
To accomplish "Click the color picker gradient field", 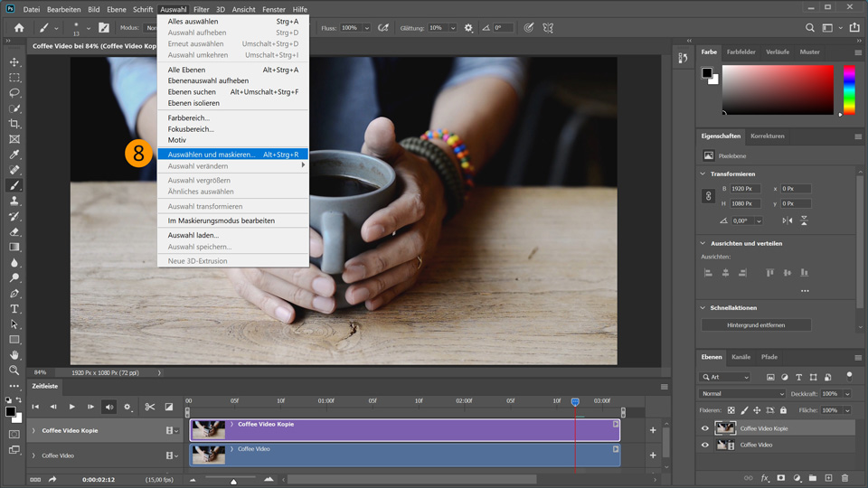I will pyautogui.click(x=777, y=90).
